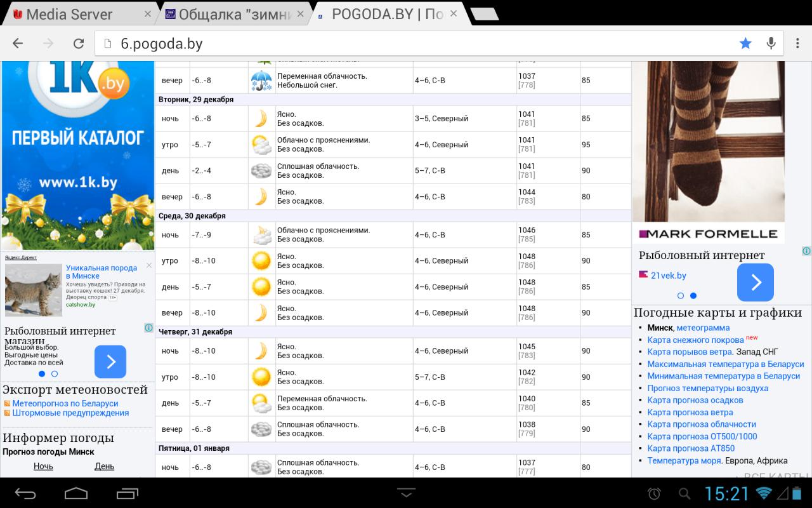812x508 pixels.
Task: Start voice search with the microphone icon
Action: [771, 43]
